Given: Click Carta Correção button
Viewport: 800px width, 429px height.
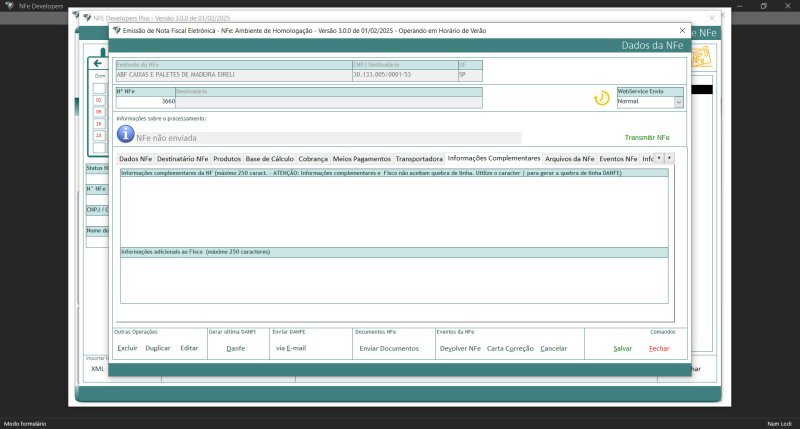Looking at the screenshot, I should [510, 348].
